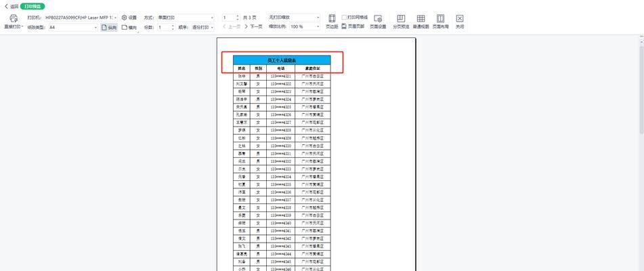Click the 直接打印 printer icon
The image size is (644, 271).
[x=14, y=18]
